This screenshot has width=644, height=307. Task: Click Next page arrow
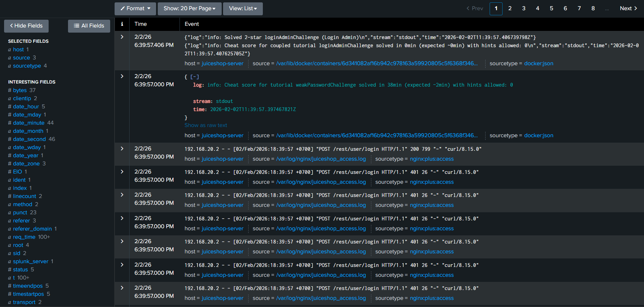pyautogui.click(x=628, y=8)
